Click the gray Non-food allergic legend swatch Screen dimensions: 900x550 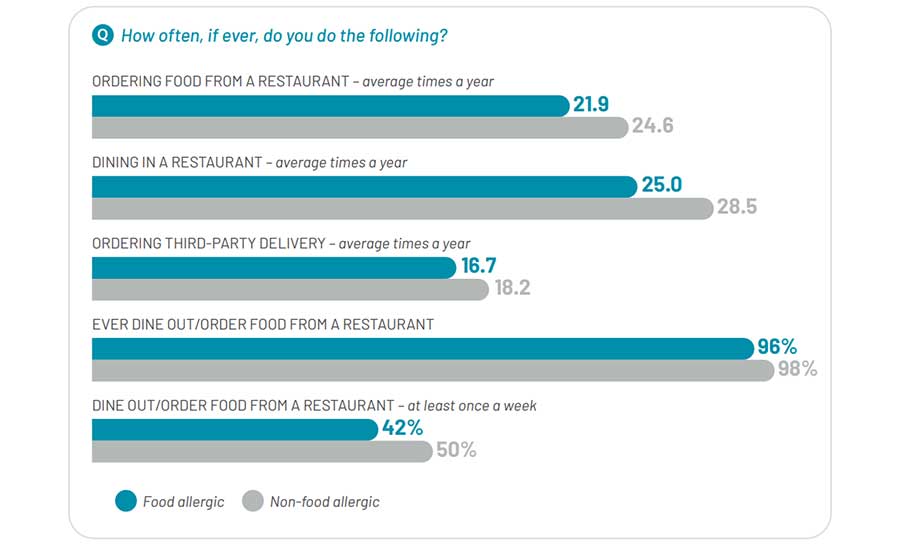pos(252,501)
